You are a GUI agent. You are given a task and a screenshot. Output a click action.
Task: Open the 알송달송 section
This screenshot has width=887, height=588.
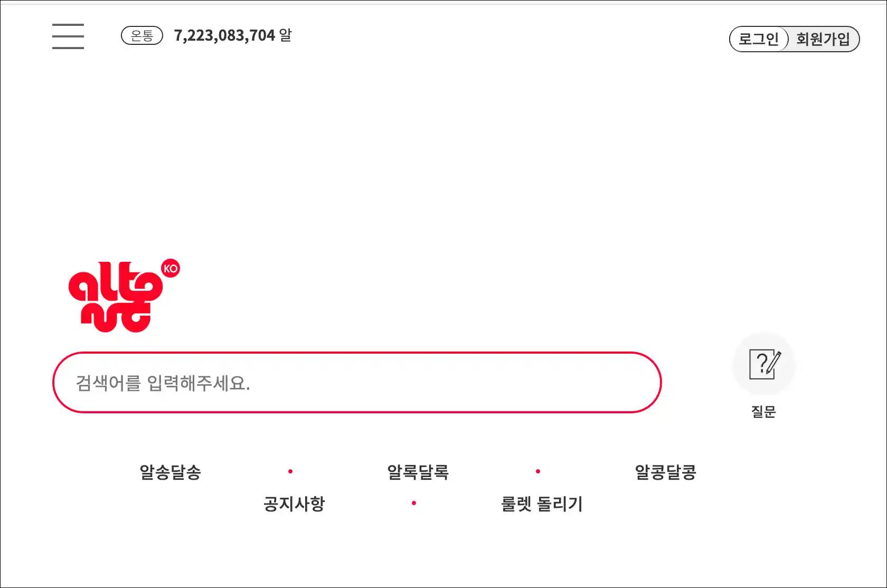click(170, 472)
